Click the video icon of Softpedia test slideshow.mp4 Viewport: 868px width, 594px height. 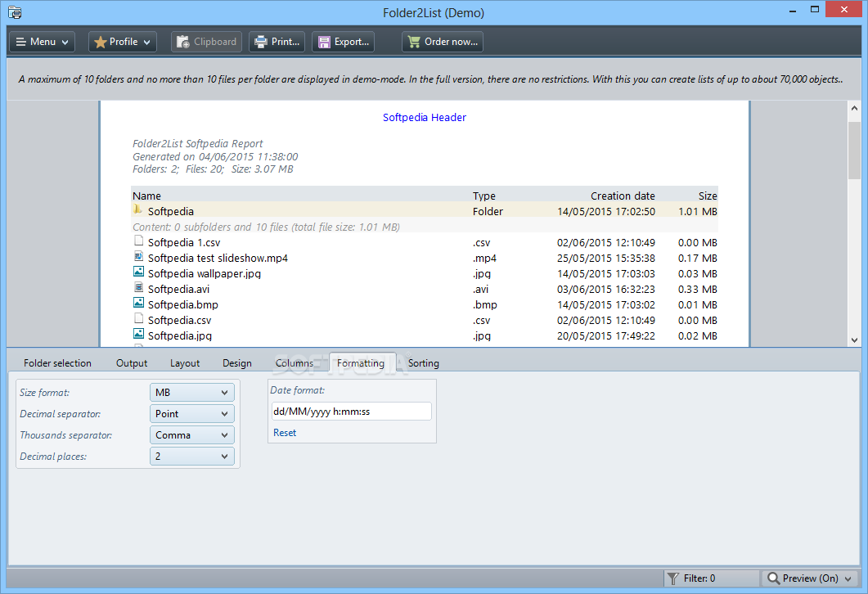point(138,256)
